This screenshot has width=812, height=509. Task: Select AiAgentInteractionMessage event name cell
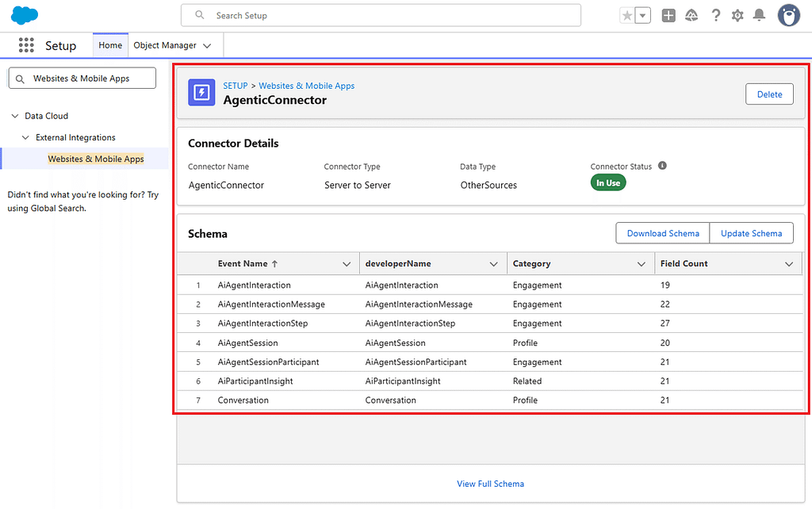[271, 304]
